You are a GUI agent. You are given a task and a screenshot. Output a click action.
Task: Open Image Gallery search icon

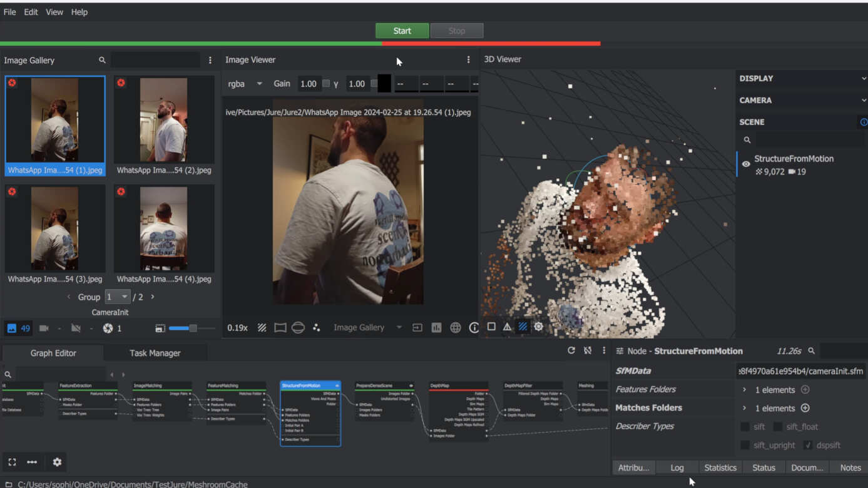click(102, 60)
